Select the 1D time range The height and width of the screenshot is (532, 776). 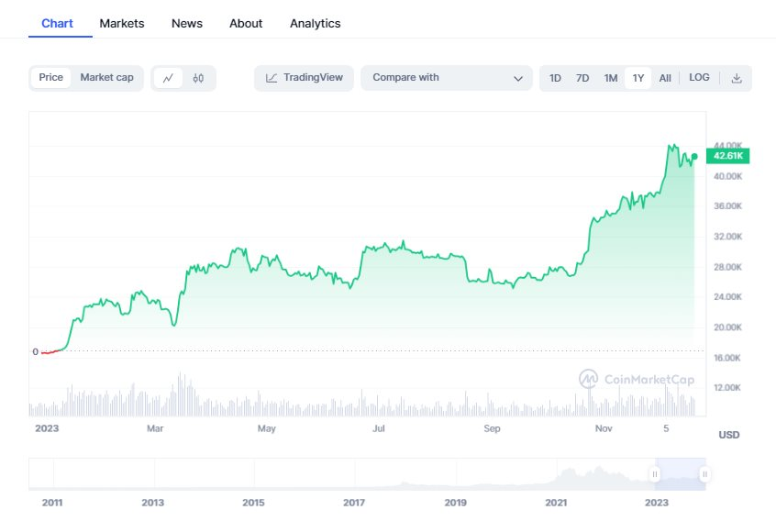[555, 78]
